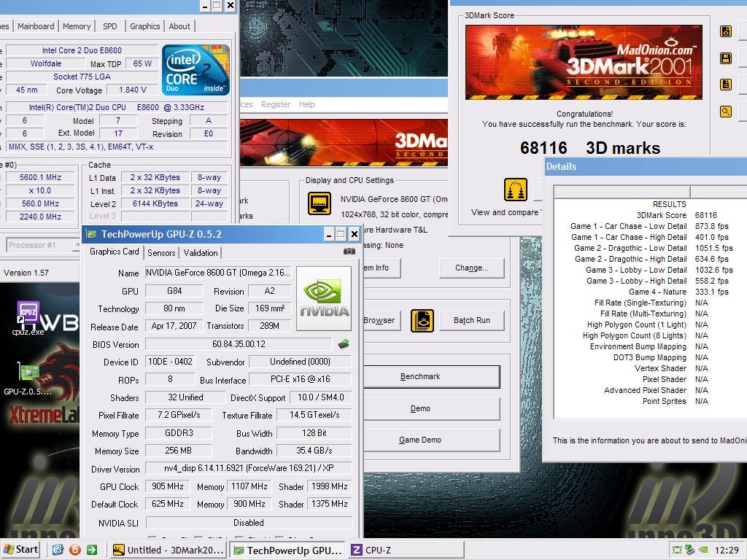Click the Shader 1998 MHz clock field

[x=329, y=486]
